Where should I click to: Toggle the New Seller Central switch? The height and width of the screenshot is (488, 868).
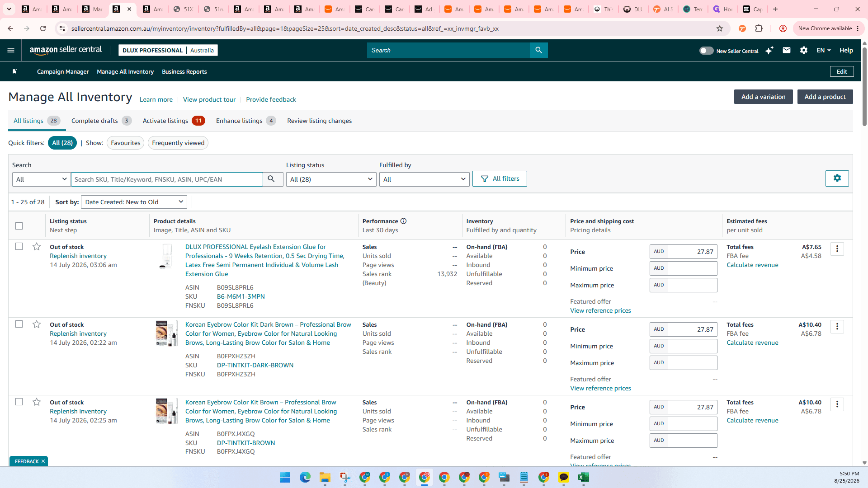[x=706, y=51]
